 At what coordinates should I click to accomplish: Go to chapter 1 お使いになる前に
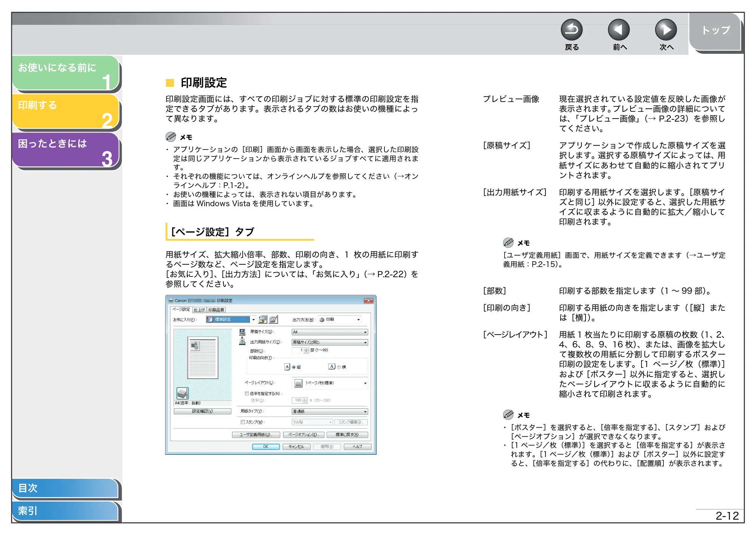(x=66, y=73)
